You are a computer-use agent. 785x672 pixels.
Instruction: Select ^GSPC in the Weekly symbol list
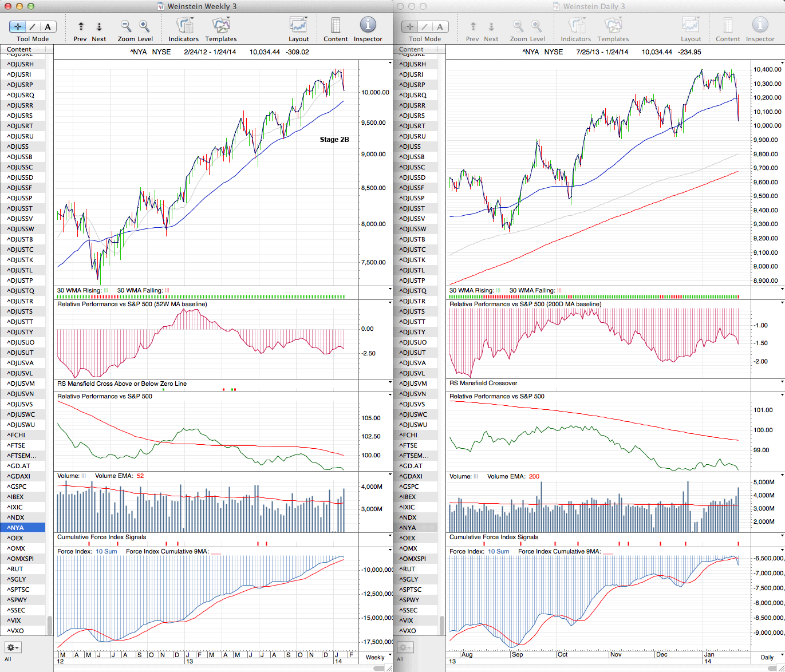pos(17,487)
